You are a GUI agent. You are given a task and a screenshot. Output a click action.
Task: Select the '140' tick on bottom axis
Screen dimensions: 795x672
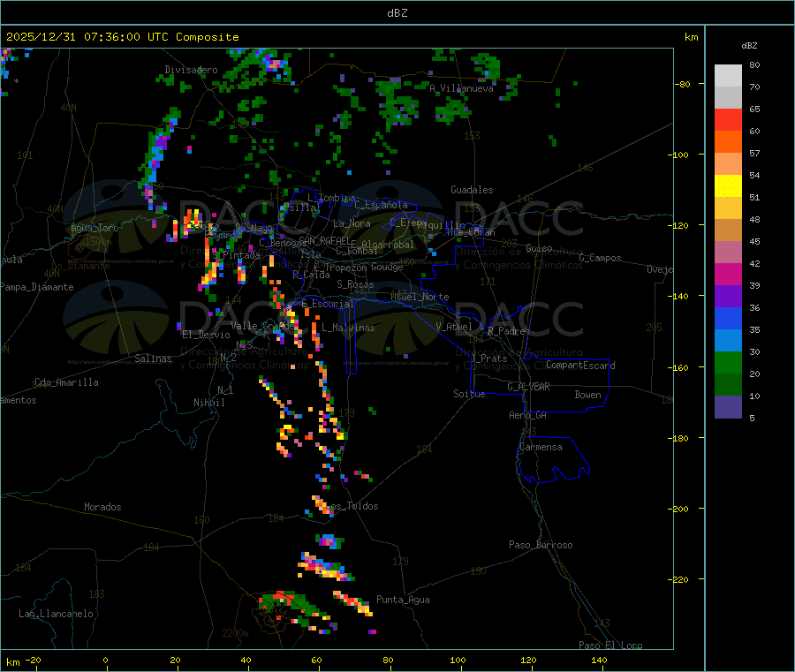[x=599, y=660]
